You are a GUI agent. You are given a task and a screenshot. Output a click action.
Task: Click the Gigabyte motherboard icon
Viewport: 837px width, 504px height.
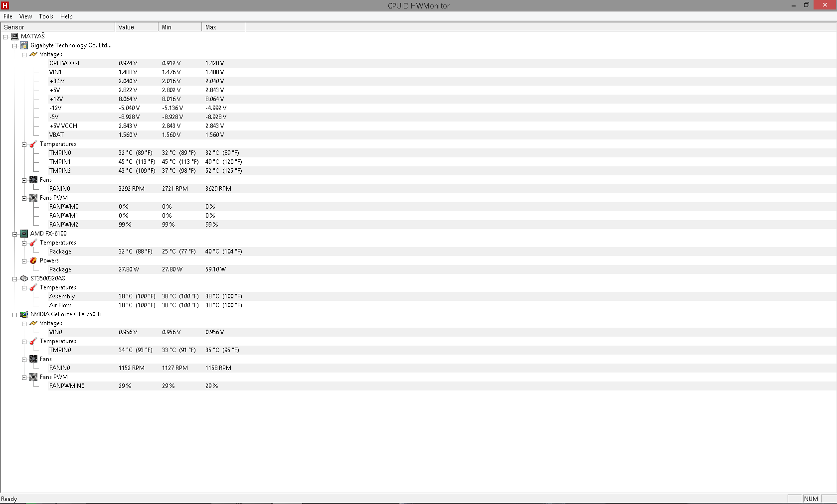click(24, 45)
